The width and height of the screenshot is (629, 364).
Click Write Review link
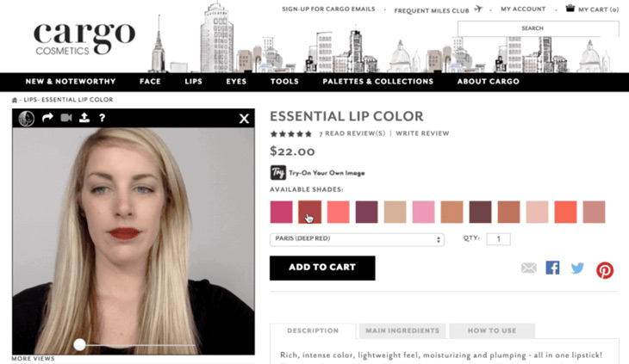pyautogui.click(x=422, y=133)
